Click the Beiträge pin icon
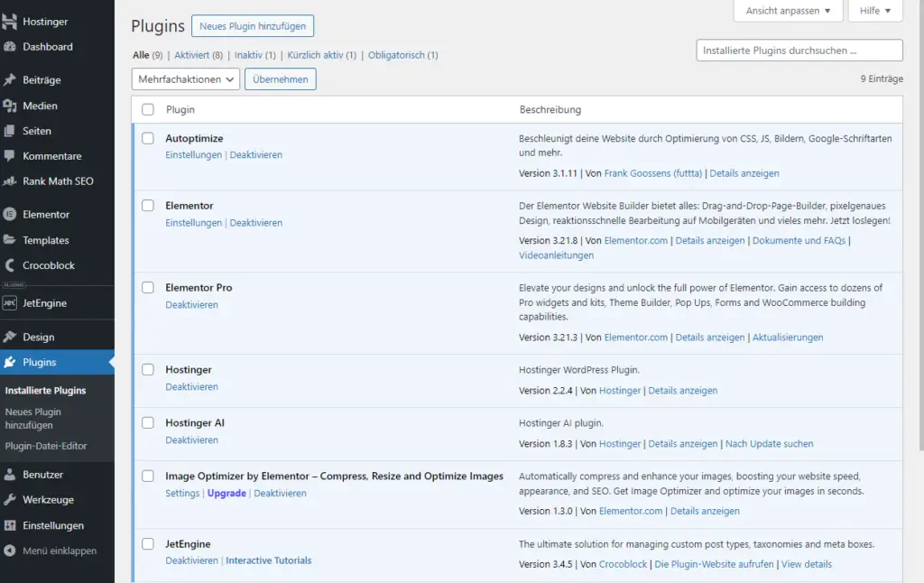This screenshot has width=924, height=583. [x=9, y=79]
